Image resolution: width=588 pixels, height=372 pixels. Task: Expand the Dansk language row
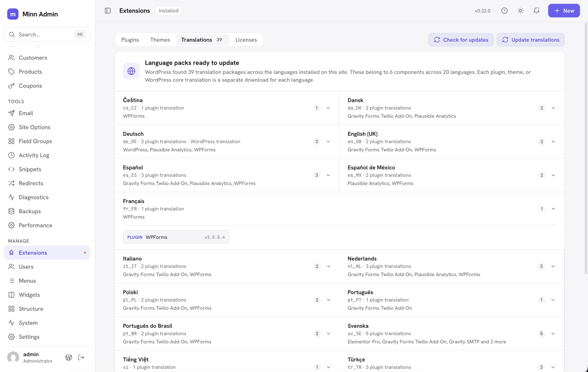click(452, 108)
